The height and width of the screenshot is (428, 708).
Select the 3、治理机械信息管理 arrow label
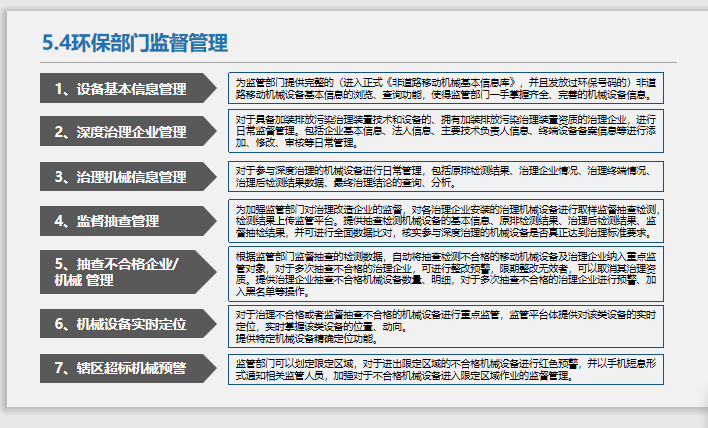(128, 176)
